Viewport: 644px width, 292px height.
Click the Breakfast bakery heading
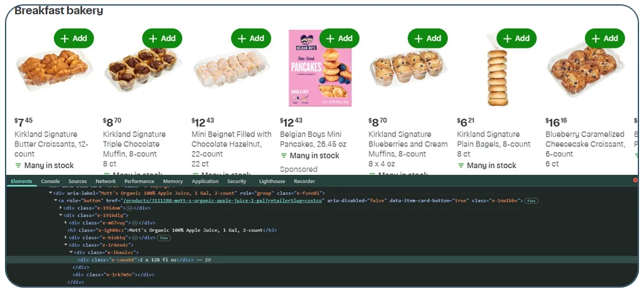[59, 11]
